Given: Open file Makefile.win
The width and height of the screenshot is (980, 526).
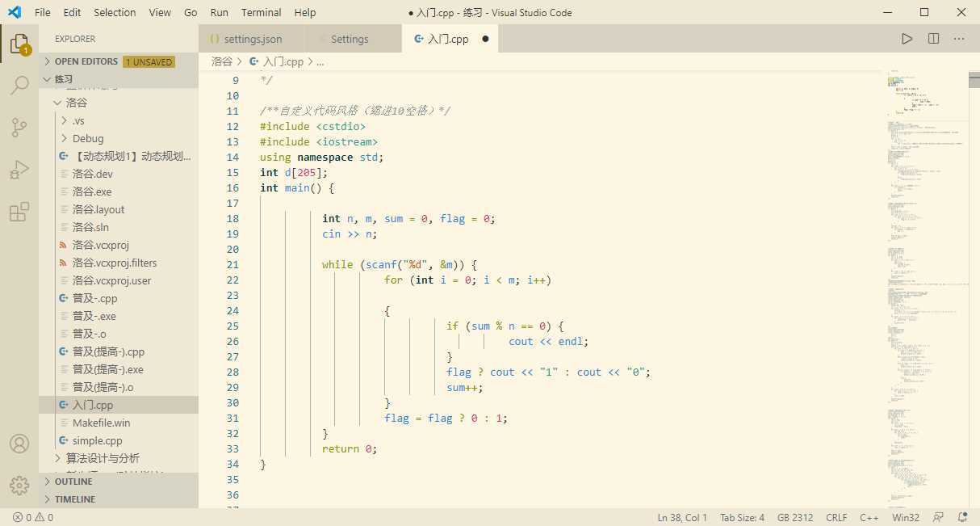Looking at the screenshot, I should click(119, 423).
